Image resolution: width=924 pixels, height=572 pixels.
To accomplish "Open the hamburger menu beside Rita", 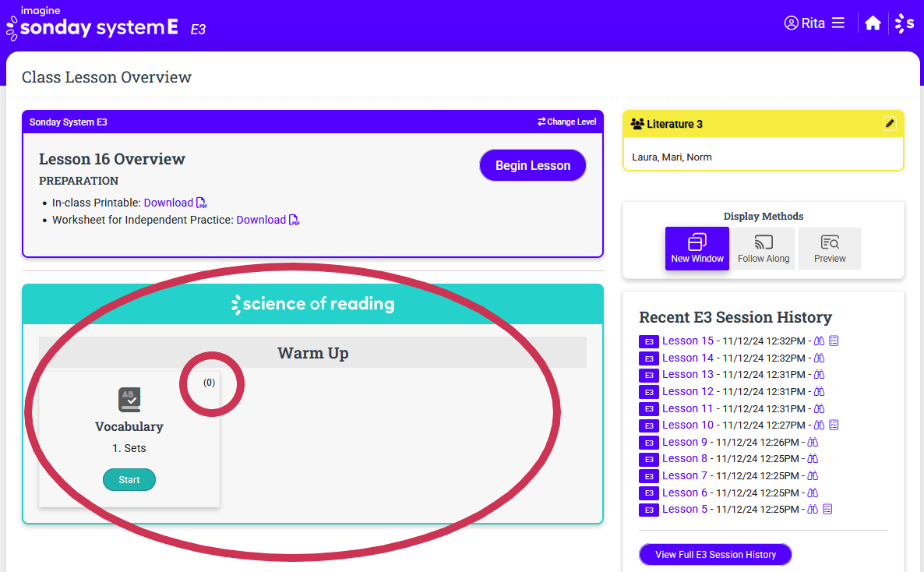I will pyautogui.click(x=838, y=23).
